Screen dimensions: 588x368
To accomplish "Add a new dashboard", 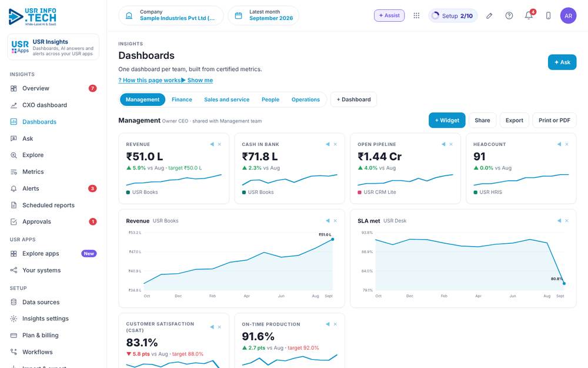I will click(353, 100).
